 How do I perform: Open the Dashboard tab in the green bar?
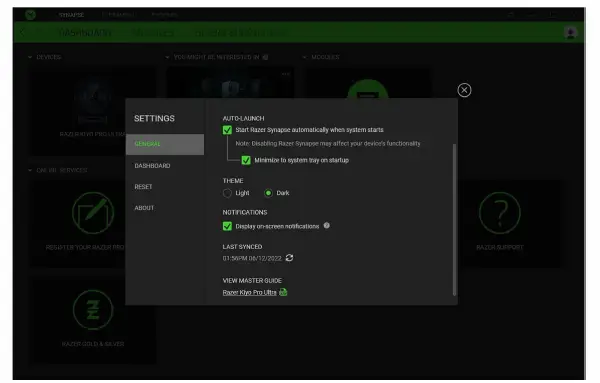85,33
